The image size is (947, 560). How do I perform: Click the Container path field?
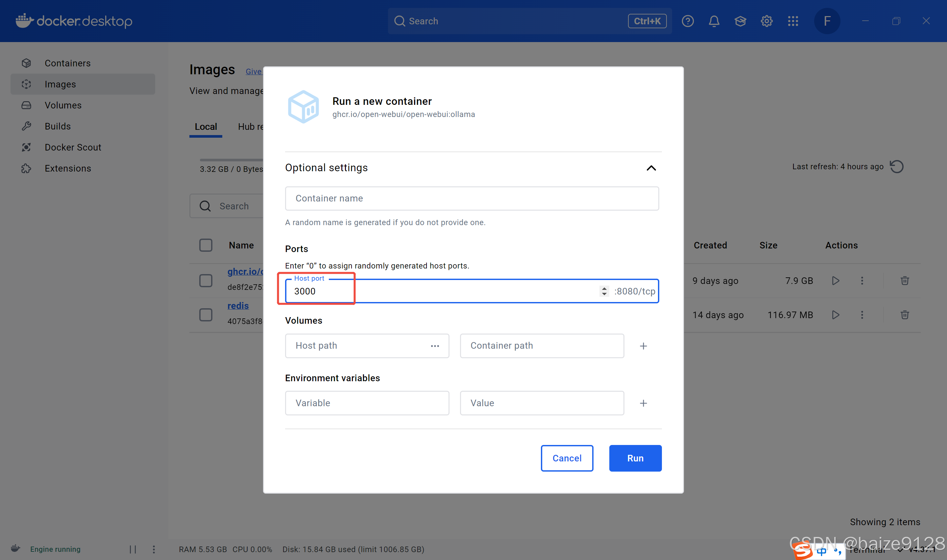point(542,346)
